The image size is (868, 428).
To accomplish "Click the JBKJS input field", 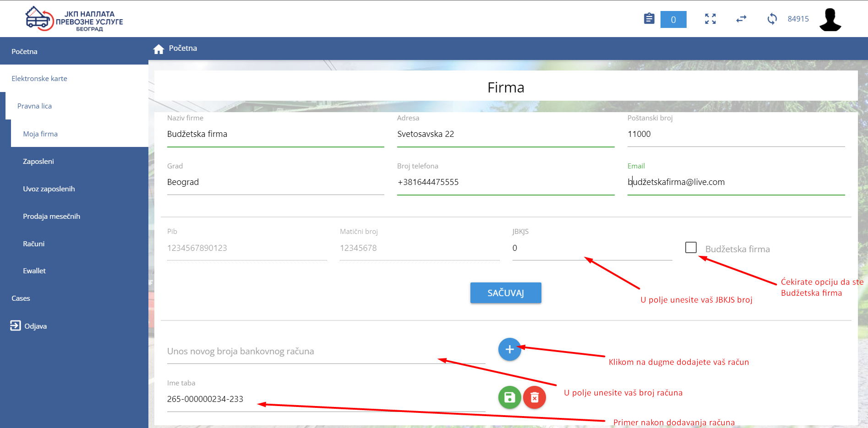I will coord(591,249).
